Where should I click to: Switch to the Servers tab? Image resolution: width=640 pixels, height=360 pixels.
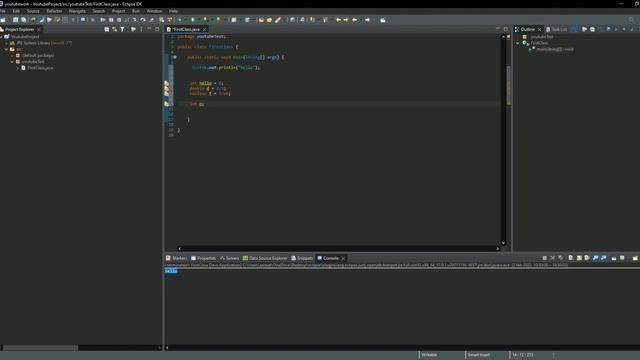coord(229,258)
